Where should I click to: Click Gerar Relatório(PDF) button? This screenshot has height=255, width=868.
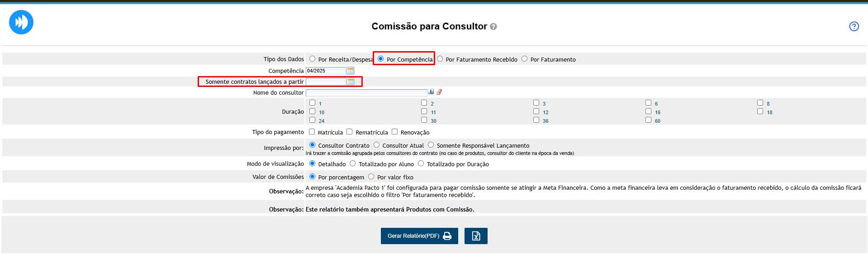419,236
